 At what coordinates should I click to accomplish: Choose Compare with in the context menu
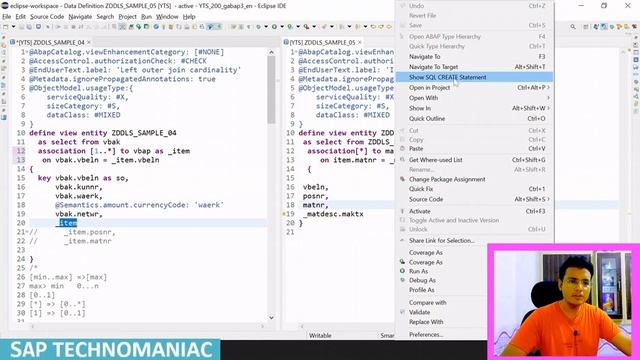pyautogui.click(x=427, y=302)
